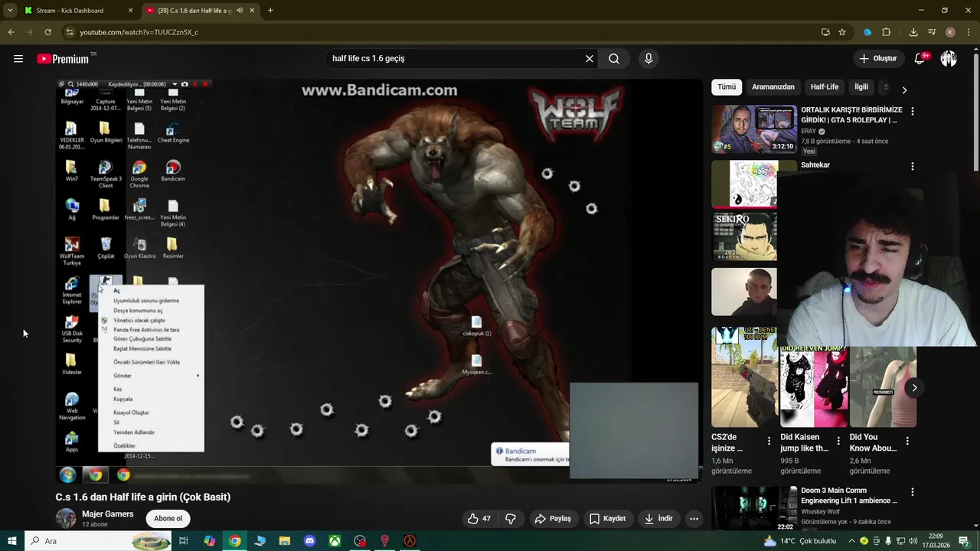Open Discord from the taskbar
980x551 pixels.
(309, 541)
